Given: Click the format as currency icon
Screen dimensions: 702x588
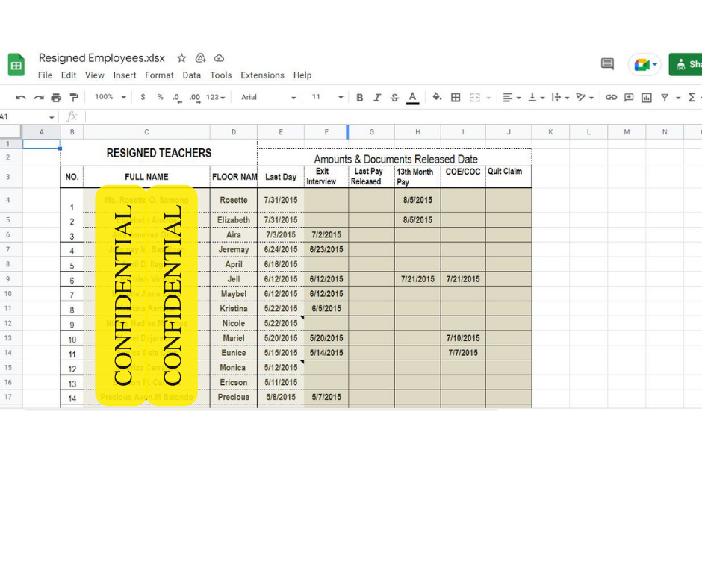Looking at the screenshot, I should 144,97.
